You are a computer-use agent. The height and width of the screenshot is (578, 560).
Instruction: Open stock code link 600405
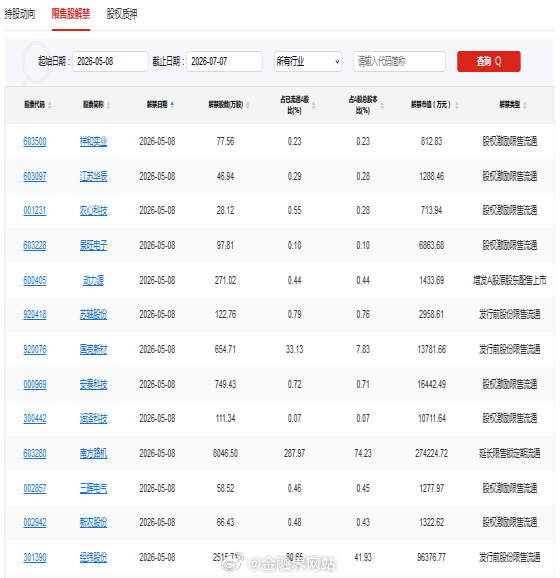35,281
